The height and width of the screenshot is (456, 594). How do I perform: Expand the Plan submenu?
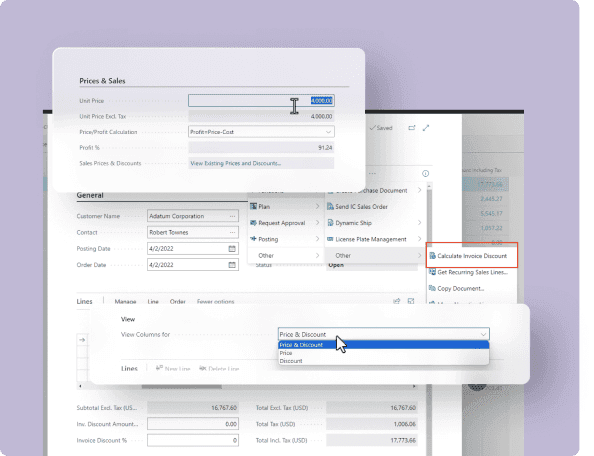[x=284, y=207]
